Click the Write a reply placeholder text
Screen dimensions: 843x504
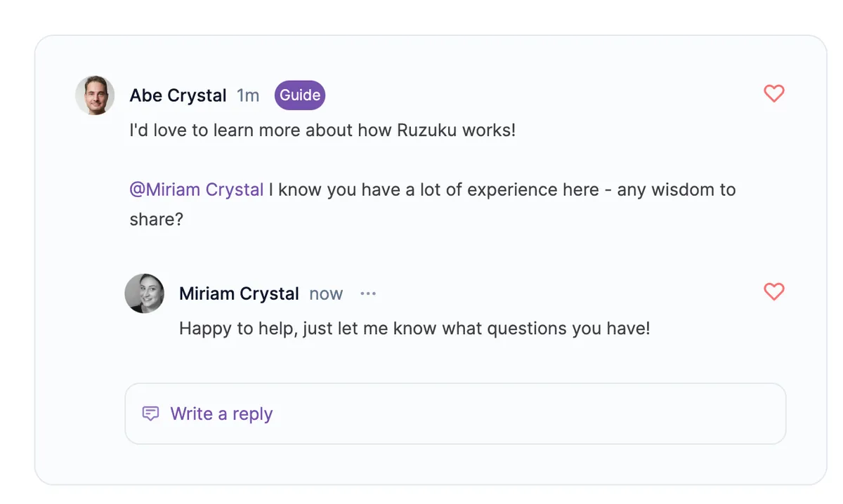click(x=221, y=413)
